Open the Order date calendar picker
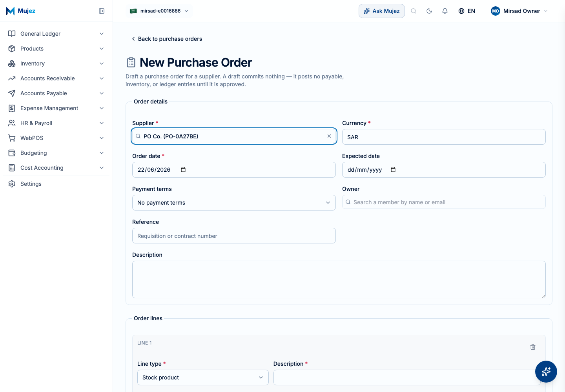This screenshot has height=392, width=565. (183, 170)
